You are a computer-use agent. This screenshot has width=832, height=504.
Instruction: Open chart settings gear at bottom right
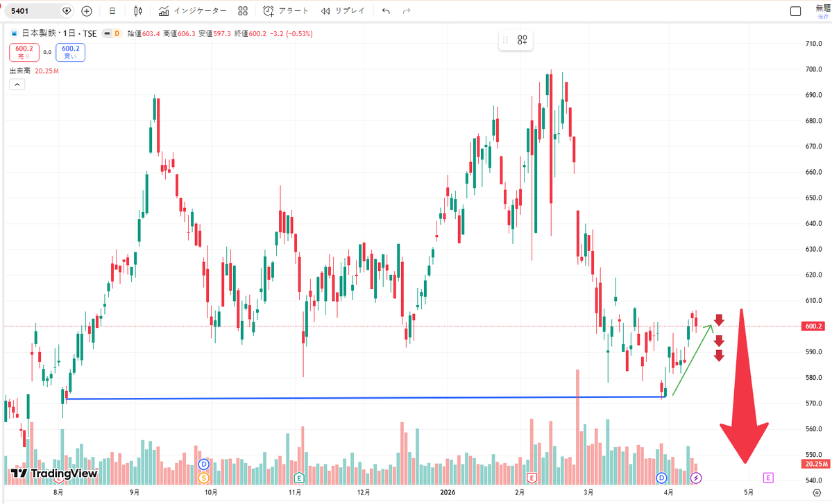pos(817,493)
